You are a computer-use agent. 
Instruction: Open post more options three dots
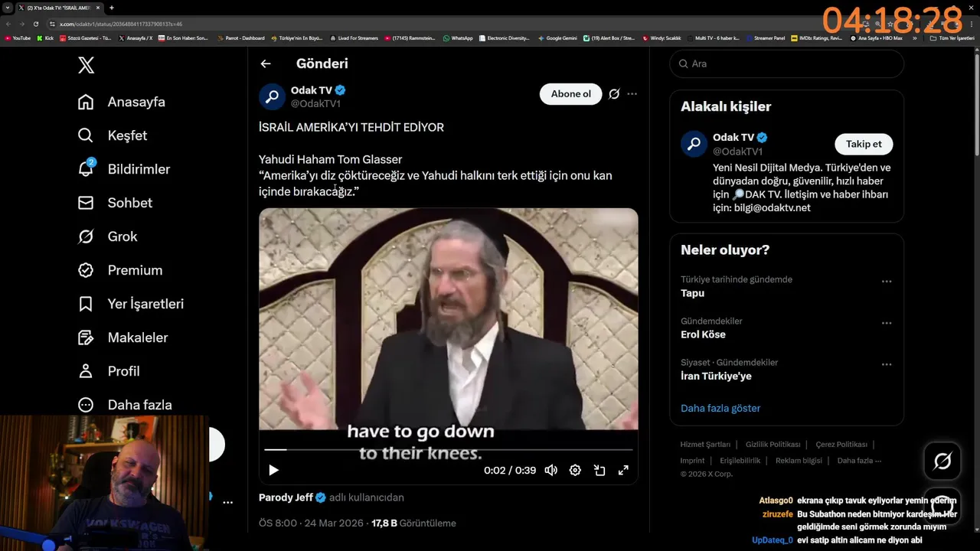[632, 94]
